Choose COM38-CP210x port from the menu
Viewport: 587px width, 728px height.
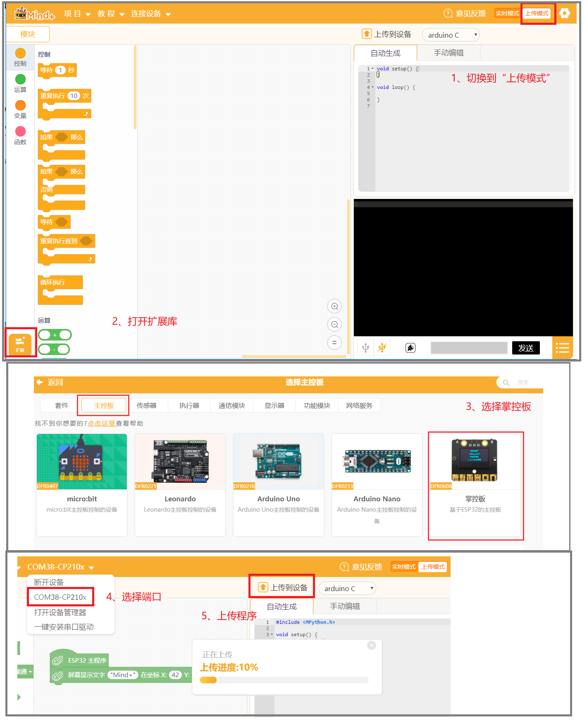tap(61, 597)
